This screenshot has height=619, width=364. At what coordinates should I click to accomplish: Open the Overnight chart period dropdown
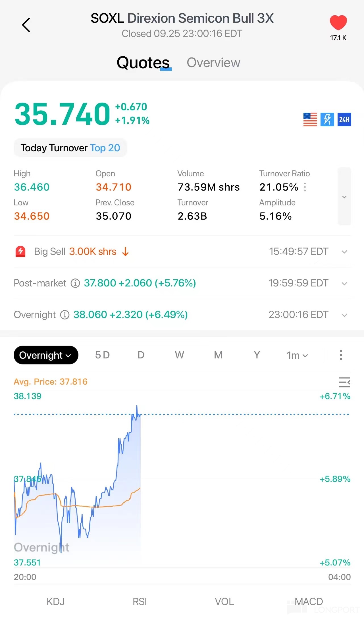point(46,355)
